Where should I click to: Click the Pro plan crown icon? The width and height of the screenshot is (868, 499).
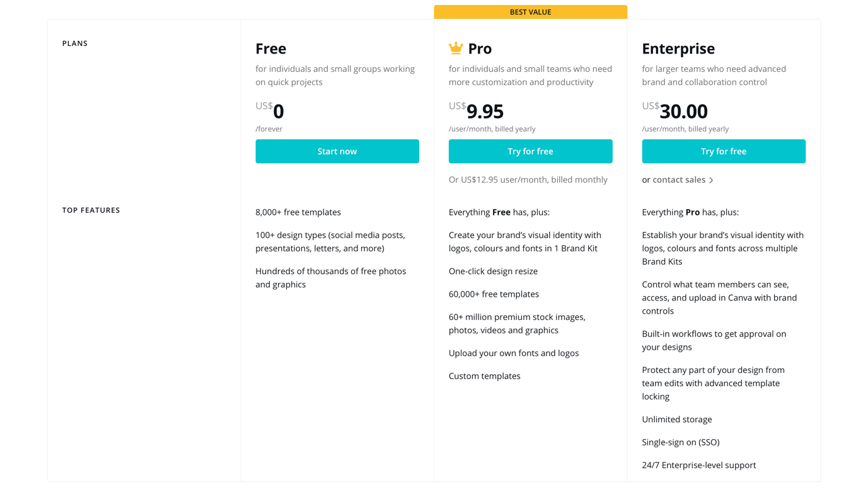456,48
